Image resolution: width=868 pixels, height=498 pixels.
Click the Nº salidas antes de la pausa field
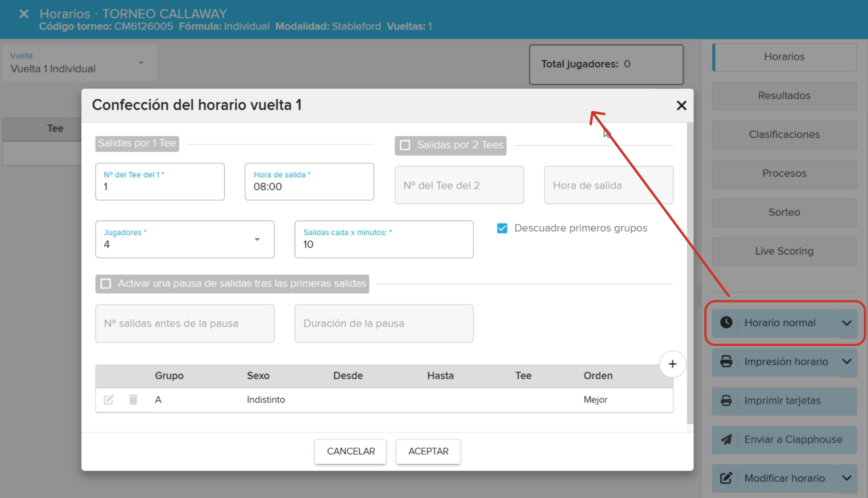(x=185, y=323)
